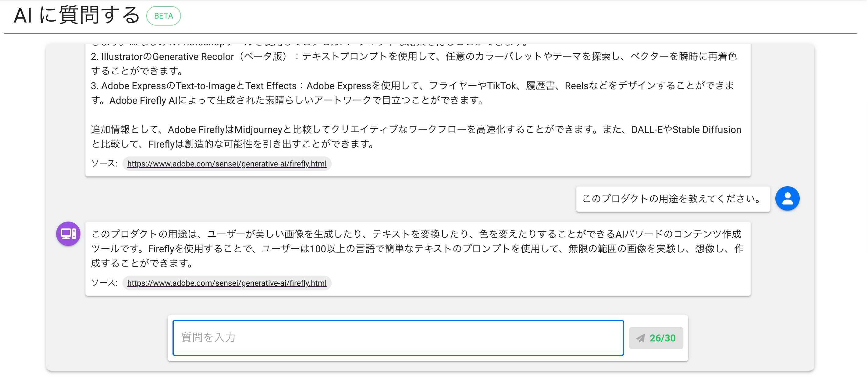
Task: Click the lower ソース: label
Action: [x=104, y=283]
